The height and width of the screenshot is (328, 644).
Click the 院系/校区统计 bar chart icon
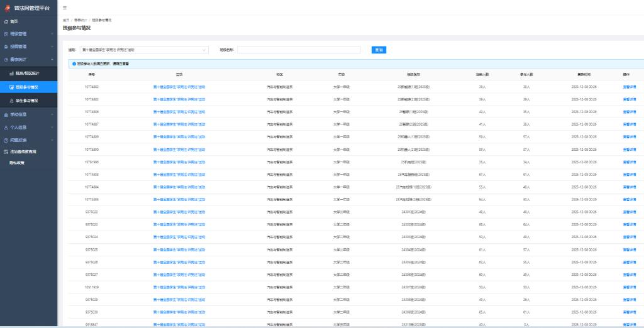tap(11, 74)
